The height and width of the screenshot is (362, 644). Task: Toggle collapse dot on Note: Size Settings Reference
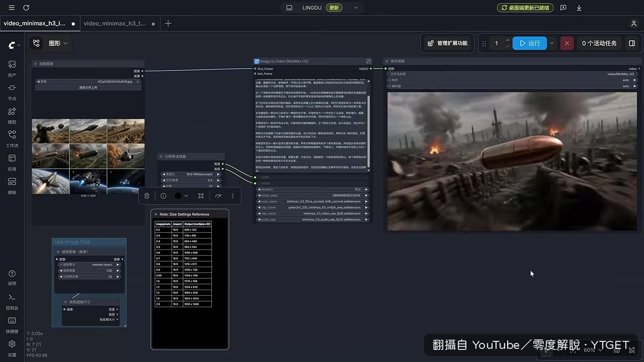(x=156, y=214)
